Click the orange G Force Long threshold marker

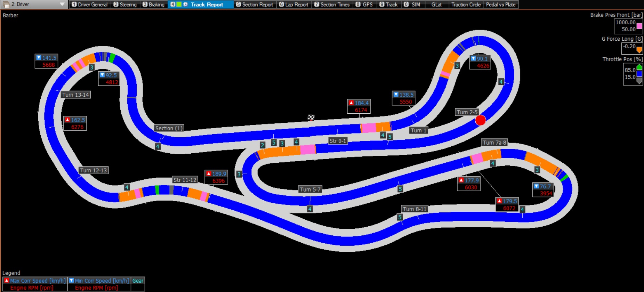pos(639,50)
